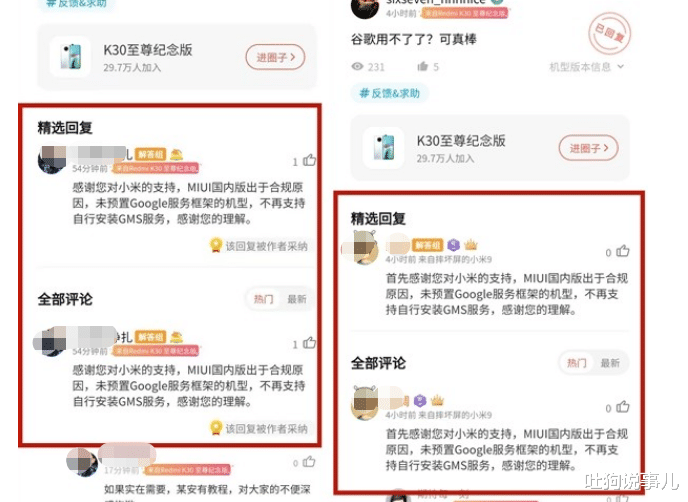Open the #反馈&求助 topic tag on right
688x502 pixels.
coord(390,93)
